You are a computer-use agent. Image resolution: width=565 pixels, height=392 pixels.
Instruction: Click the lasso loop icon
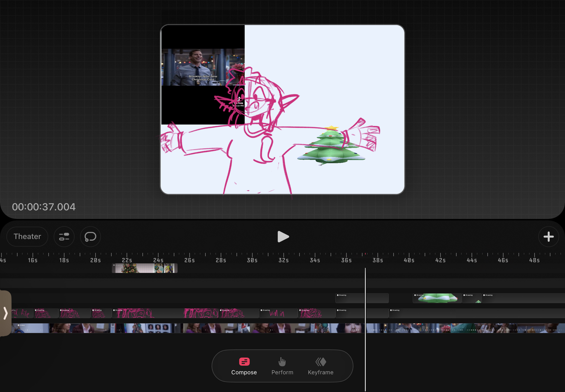point(90,236)
